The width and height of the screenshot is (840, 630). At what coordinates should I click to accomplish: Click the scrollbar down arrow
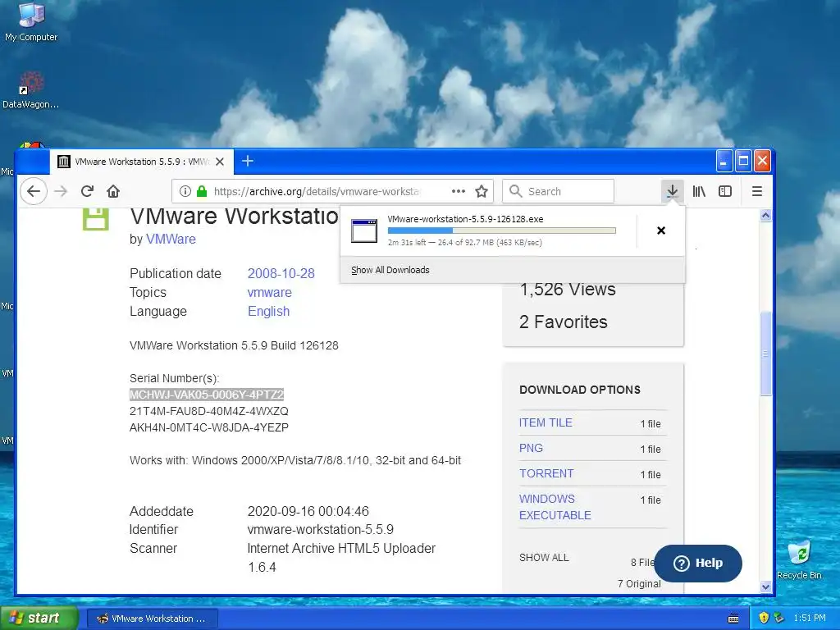(x=766, y=587)
